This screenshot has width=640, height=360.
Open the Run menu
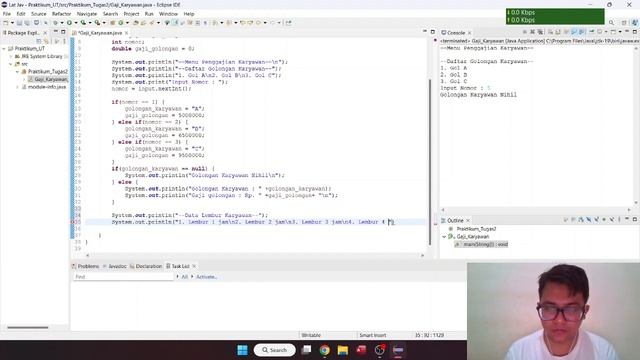[149, 14]
